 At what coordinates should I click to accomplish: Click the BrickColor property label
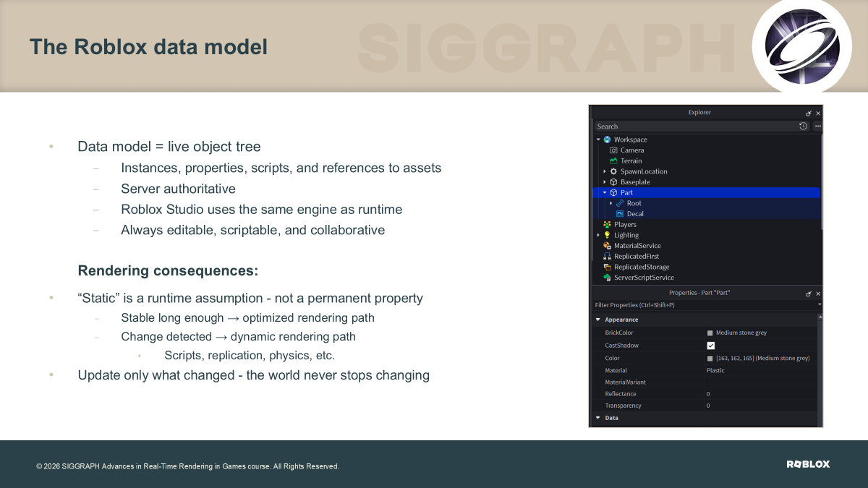coord(619,333)
